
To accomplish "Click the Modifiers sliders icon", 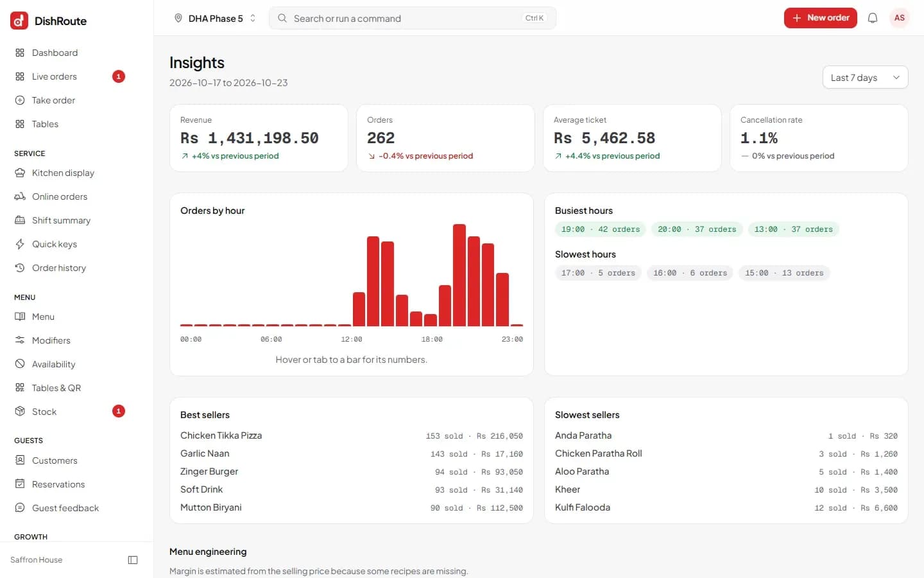I will (x=20, y=340).
